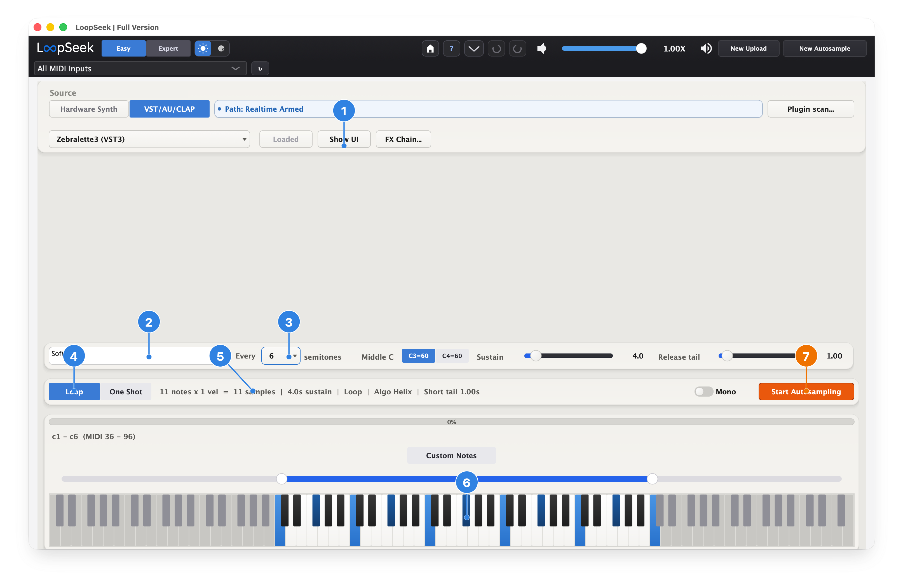Switch to dark theme moon icon
The image size is (903, 588).
221,49
